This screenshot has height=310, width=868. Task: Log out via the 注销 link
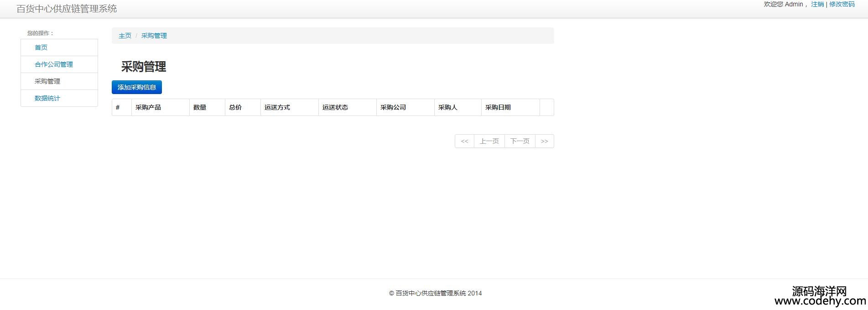tap(817, 4)
